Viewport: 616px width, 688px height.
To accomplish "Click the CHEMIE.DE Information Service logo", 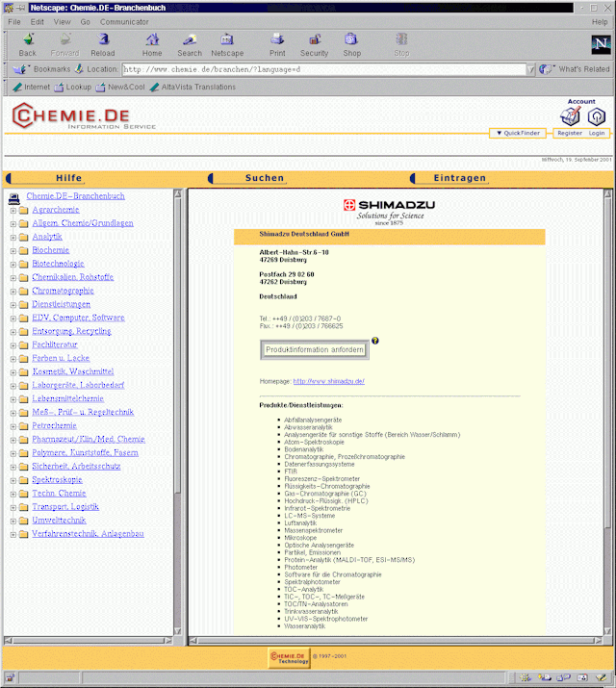I will click(x=84, y=116).
